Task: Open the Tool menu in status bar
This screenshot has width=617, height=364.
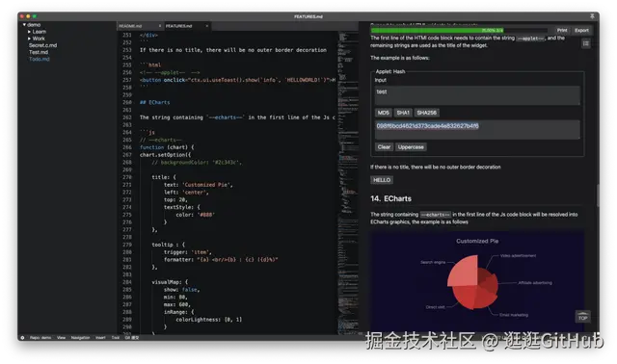Action: coord(116,338)
